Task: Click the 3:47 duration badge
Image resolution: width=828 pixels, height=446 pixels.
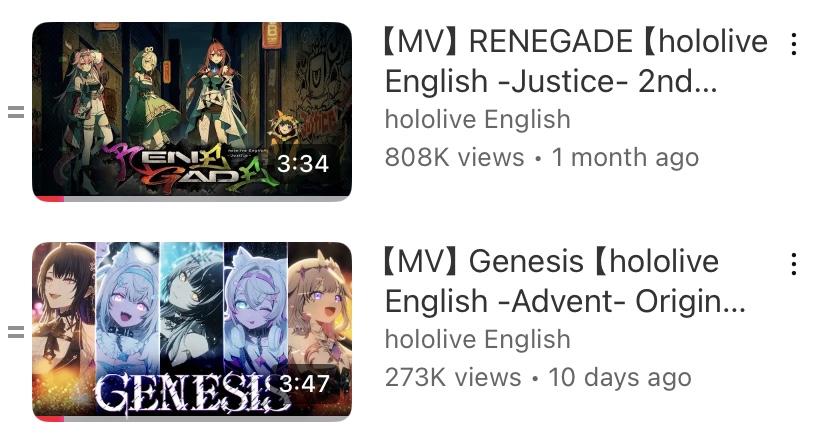Action: point(304,384)
